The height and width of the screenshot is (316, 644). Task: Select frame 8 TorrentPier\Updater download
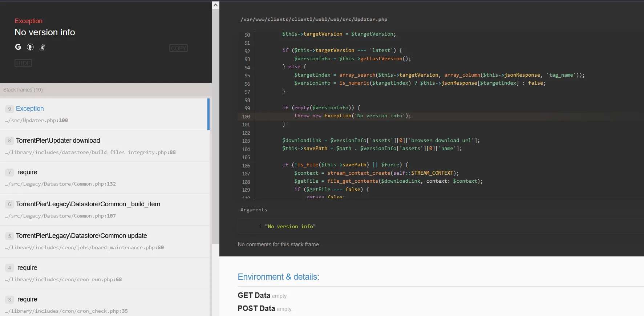(105, 146)
